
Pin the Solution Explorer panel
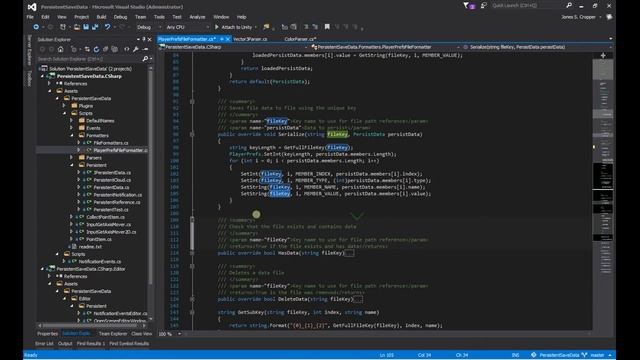click(x=144, y=39)
